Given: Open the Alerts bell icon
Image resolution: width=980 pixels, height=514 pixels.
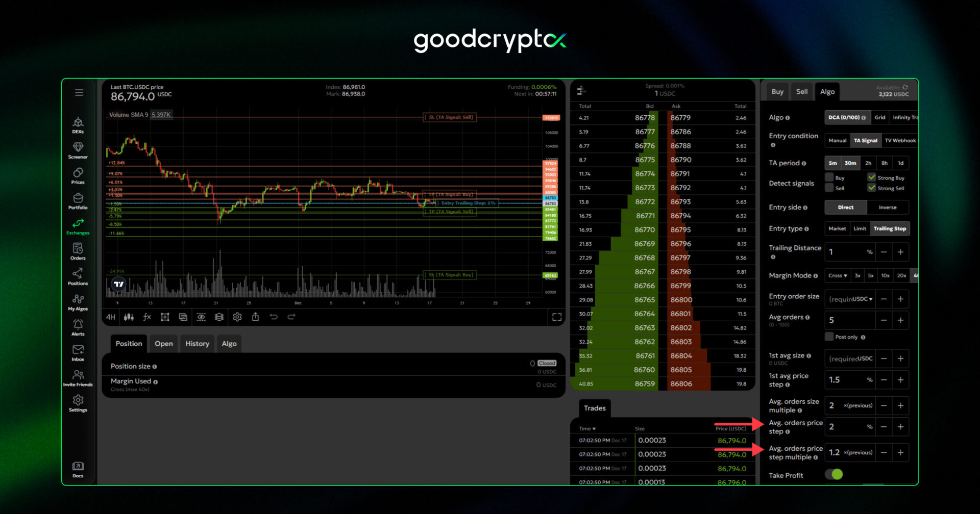Looking at the screenshot, I should [x=78, y=327].
